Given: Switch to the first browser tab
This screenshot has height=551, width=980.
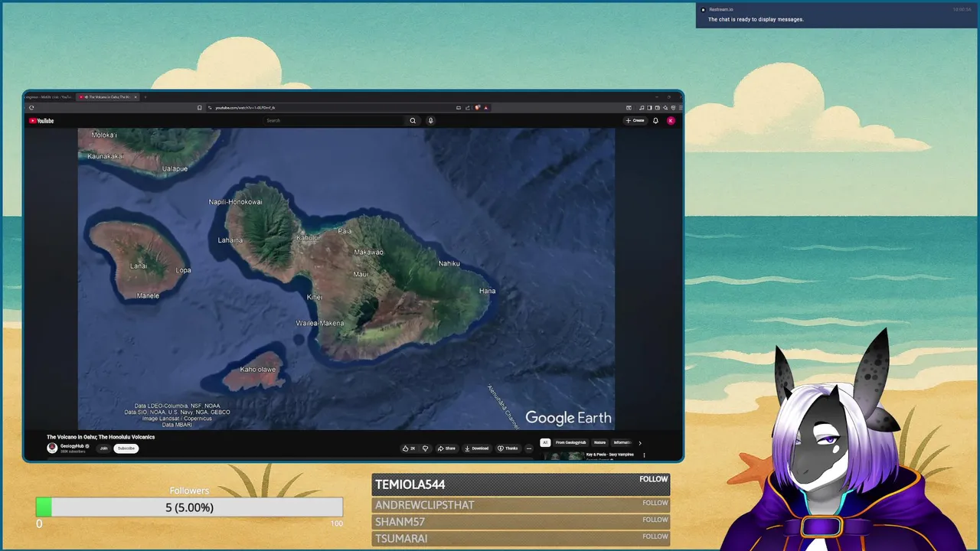Looking at the screenshot, I should pyautogui.click(x=49, y=97).
